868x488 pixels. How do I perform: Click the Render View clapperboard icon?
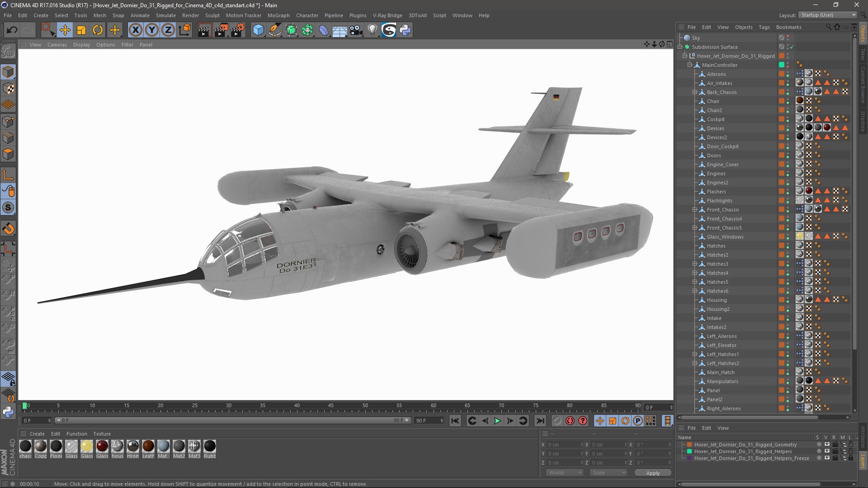pos(204,30)
